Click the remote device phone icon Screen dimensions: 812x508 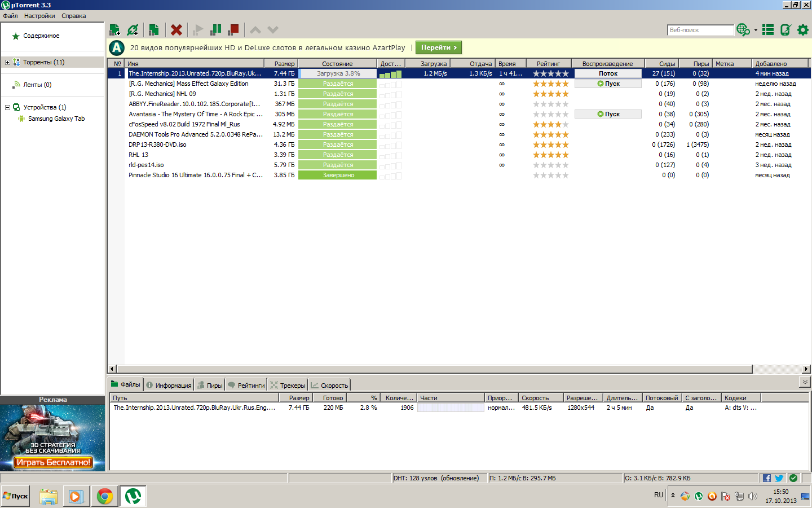785,29
